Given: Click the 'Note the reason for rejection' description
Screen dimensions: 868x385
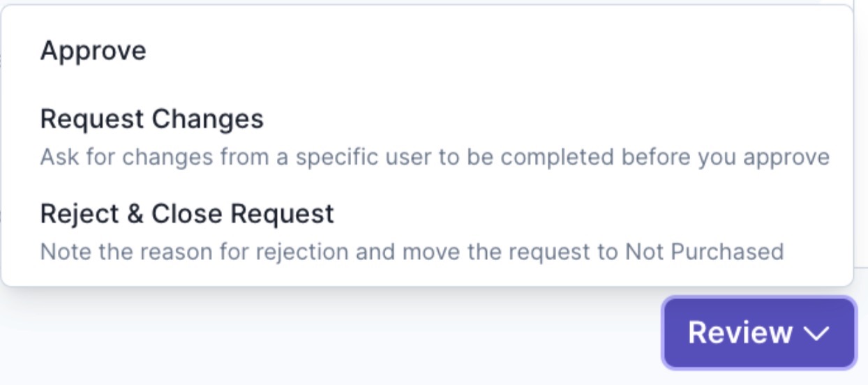Looking at the screenshot, I should click(x=412, y=251).
